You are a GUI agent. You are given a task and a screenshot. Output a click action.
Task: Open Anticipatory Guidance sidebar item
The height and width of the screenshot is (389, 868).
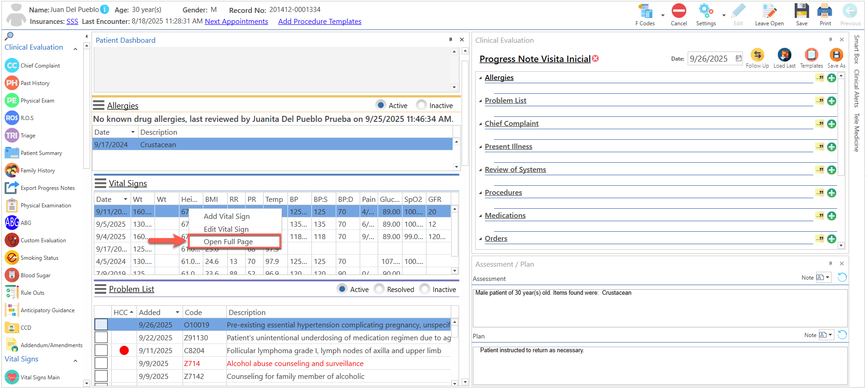(40, 310)
